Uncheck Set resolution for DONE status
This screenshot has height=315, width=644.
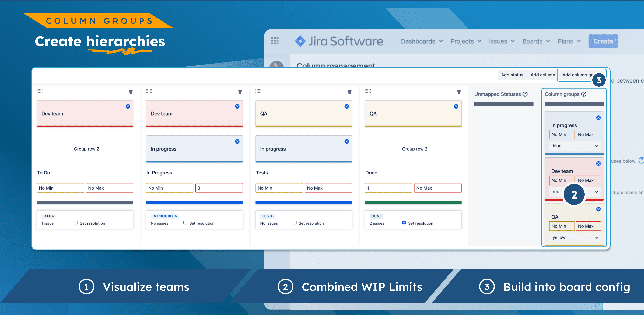[x=404, y=222]
